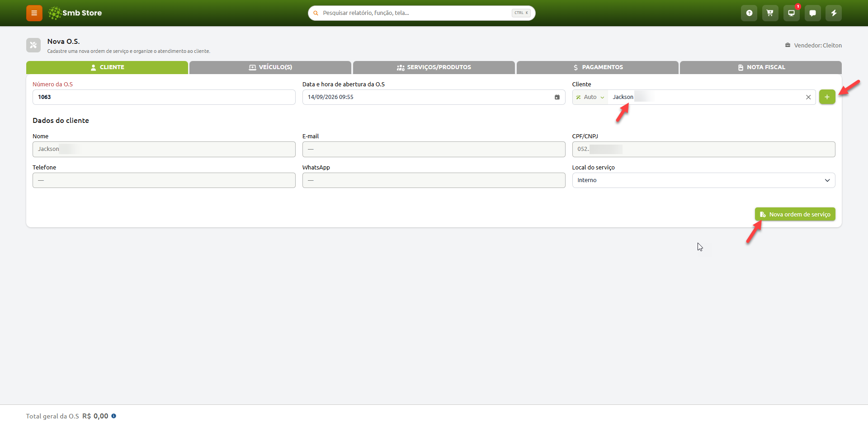Screen dimensions: 868x427
Task: Focus the top search bar
Action: click(x=421, y=13)
